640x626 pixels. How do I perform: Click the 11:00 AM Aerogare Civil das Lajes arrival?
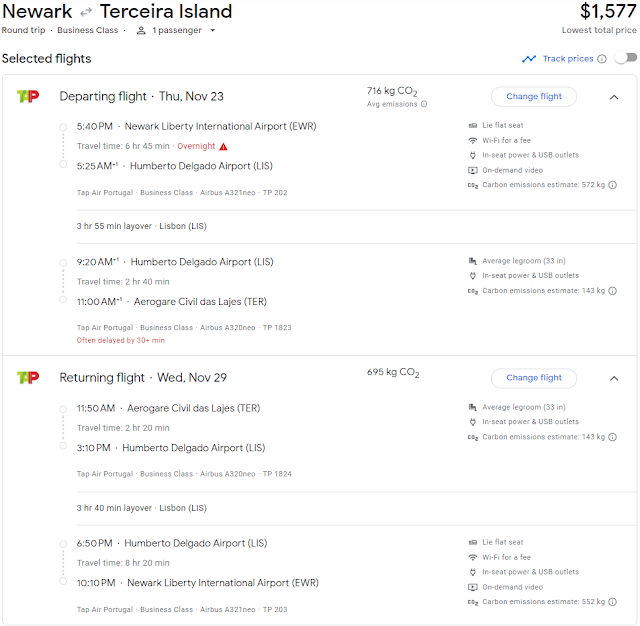click(172, 302)
